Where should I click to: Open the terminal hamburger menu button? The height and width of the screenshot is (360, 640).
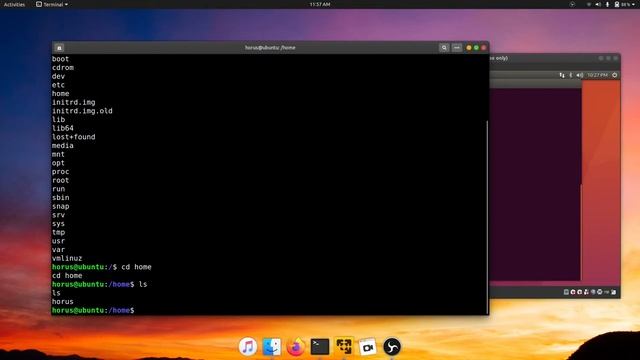(x=457, y=48)
